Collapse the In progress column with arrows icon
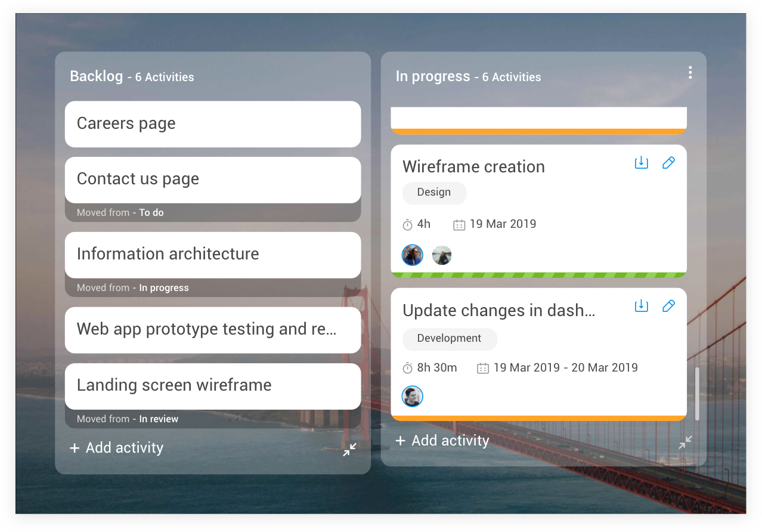762x532 pixels. [685, 442]
